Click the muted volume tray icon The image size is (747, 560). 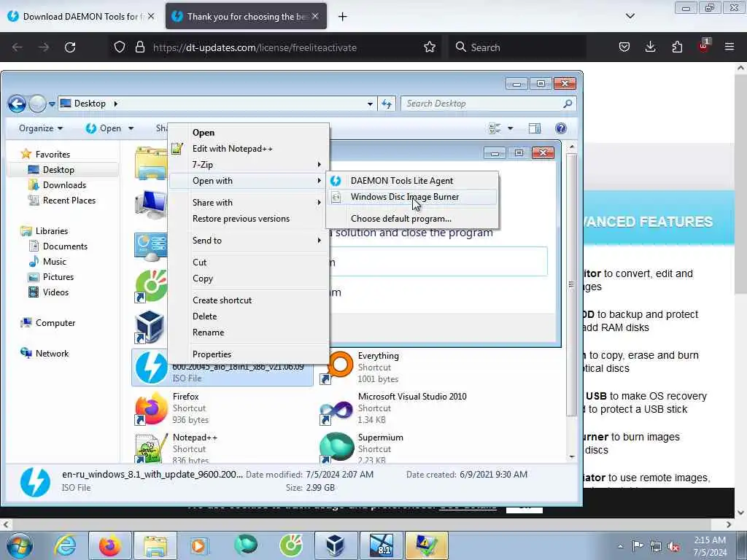tap(673, 546)
